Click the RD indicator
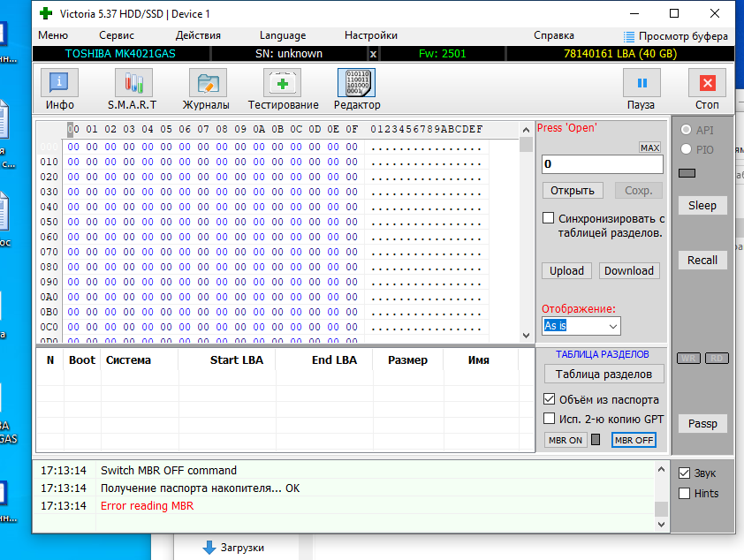The height and width of the screenshot is (560, 744). [x=717, y=358]
